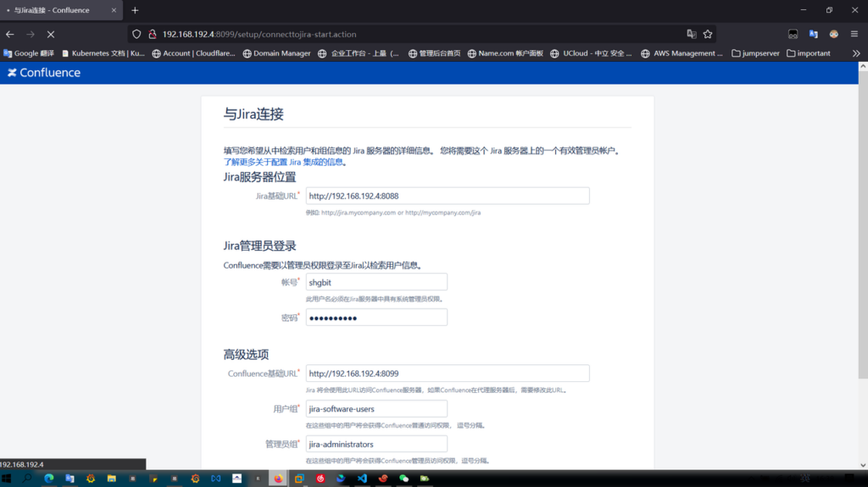Open the Kubernetes 文档 bookmark

[103, 53]
